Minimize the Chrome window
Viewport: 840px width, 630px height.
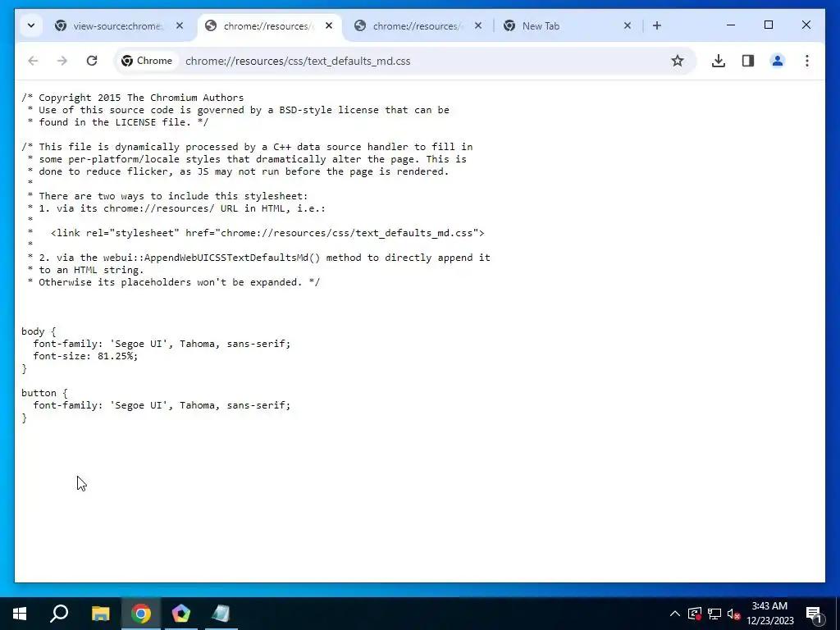click(731, 25)
